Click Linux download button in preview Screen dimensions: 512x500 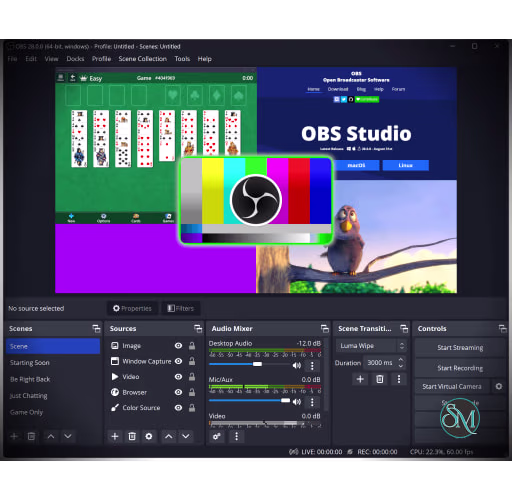(x=406, y=165)
